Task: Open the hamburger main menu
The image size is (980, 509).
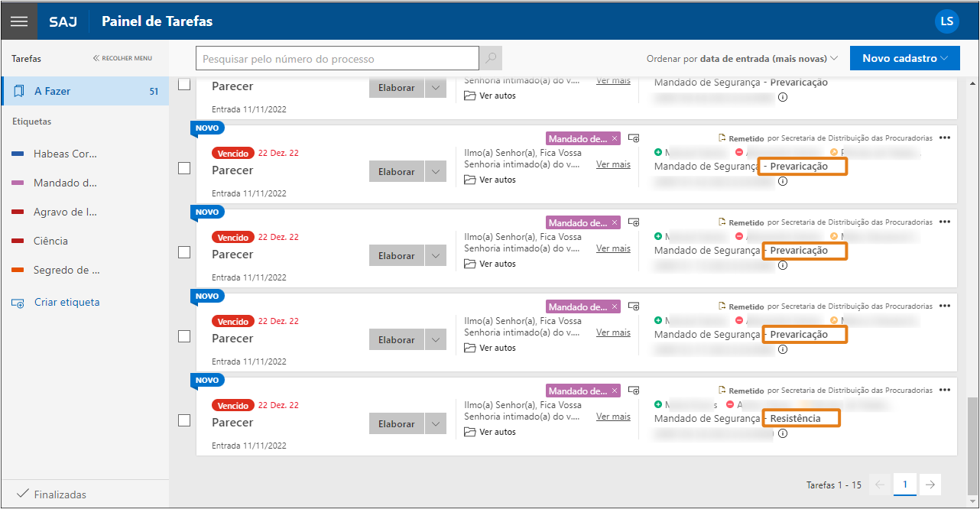Action: coord(18,21)
